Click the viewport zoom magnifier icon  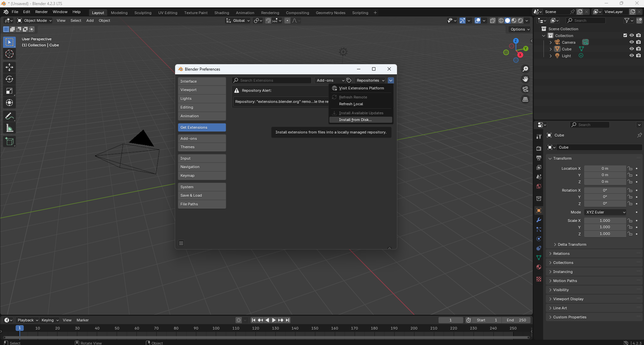[525, 69]
